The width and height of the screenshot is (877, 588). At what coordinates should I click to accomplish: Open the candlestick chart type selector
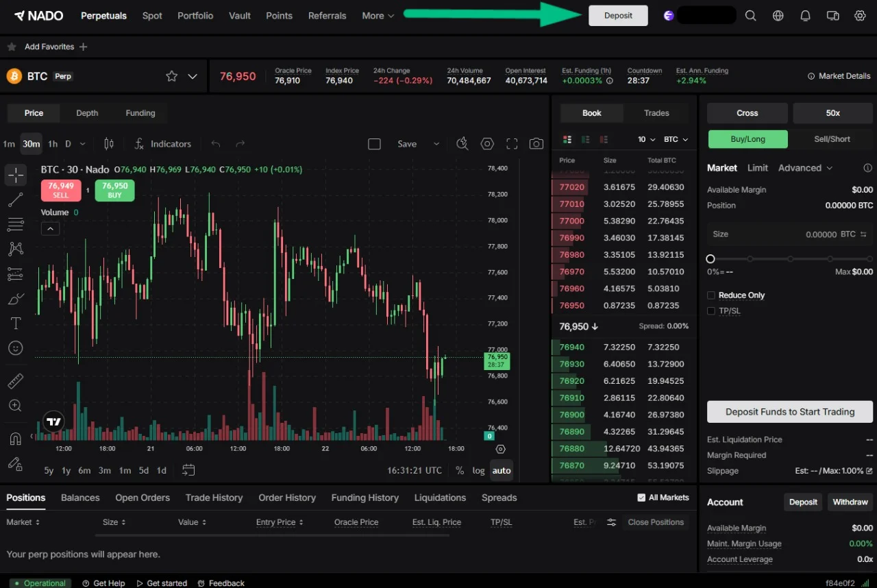109,144
